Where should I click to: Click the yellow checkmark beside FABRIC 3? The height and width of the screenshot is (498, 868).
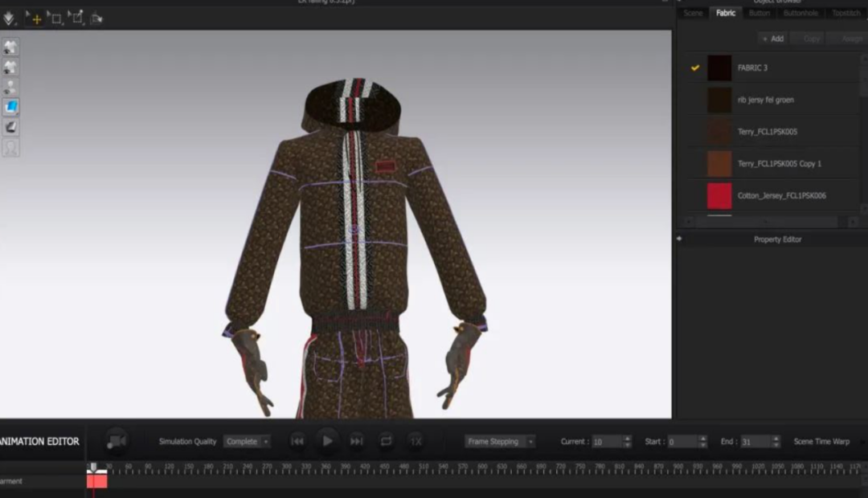pos(694,68)
